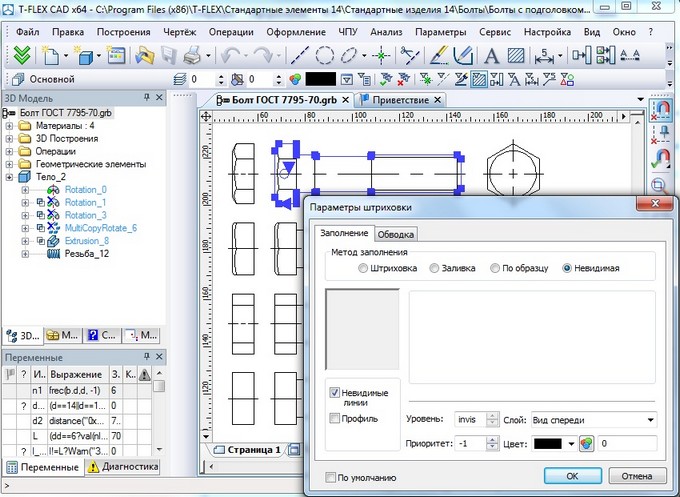This screenshot has height=497, width=680.
Task: Expand the Rotation_1 node
Action: [x=25, y=203]
